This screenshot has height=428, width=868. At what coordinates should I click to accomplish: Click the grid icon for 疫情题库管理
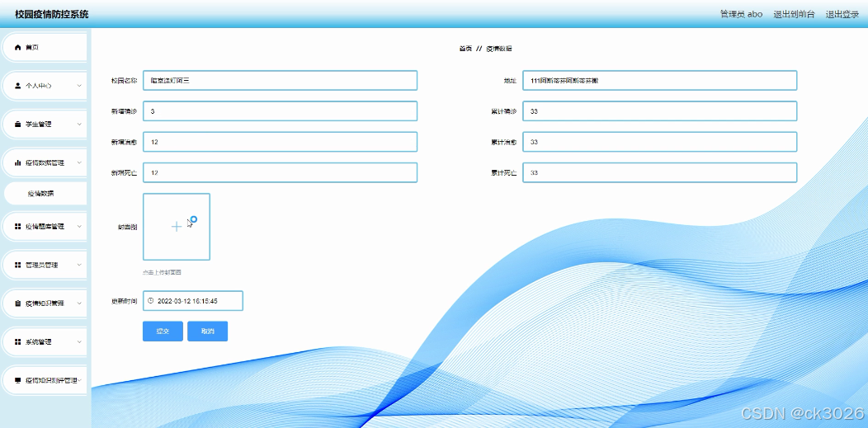pos(17,227)
